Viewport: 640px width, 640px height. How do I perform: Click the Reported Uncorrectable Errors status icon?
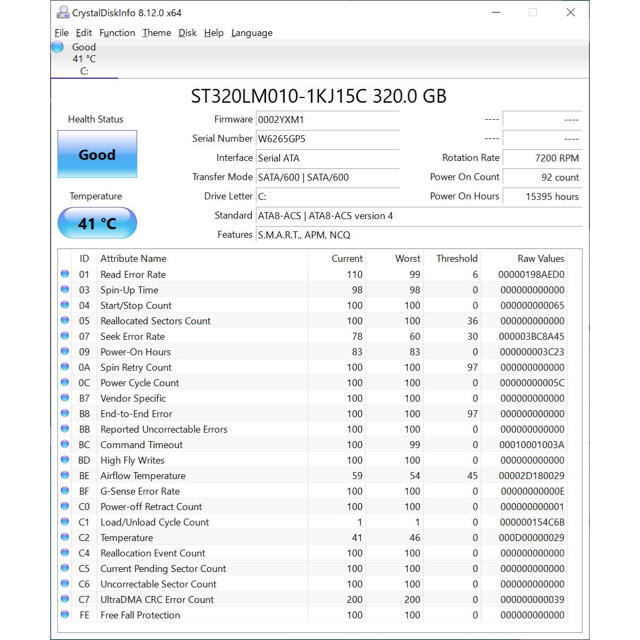65,429
